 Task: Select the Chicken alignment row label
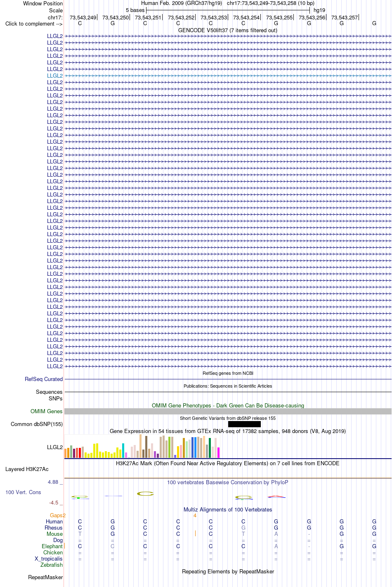[x=53, y=552]
